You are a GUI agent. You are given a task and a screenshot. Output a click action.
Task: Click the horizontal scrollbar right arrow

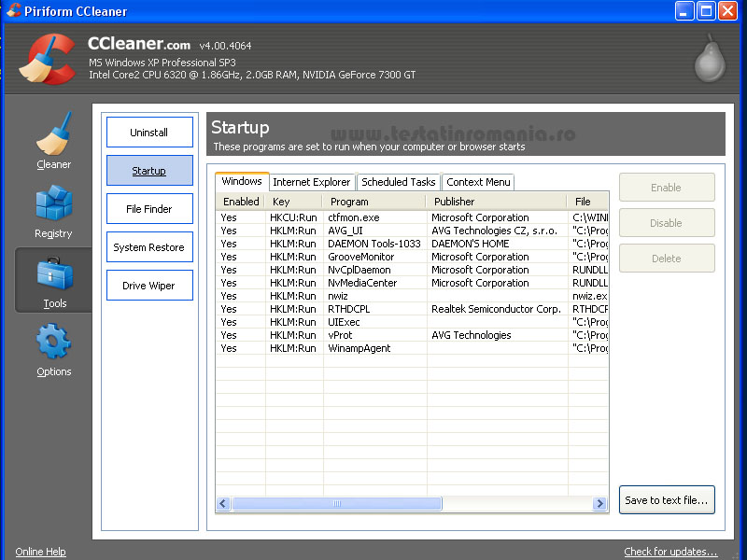(x=599, y=504)
